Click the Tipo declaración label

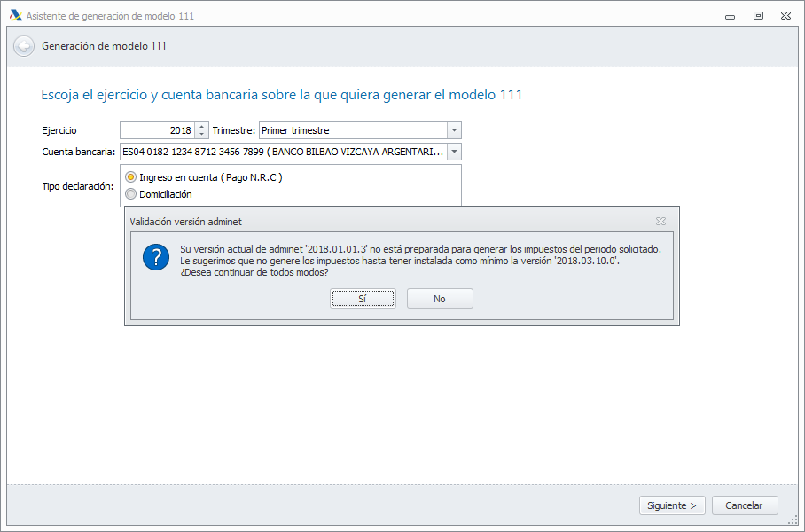pyautogui.click(x=77, y=186)
